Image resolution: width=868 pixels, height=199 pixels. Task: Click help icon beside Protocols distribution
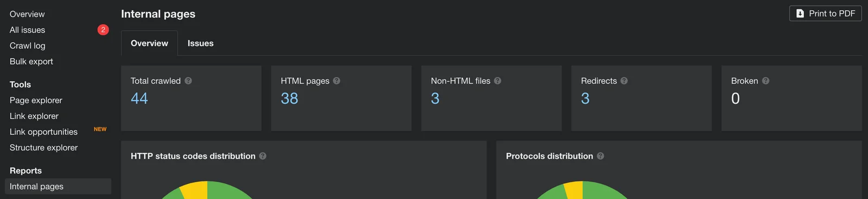point(600,156)
